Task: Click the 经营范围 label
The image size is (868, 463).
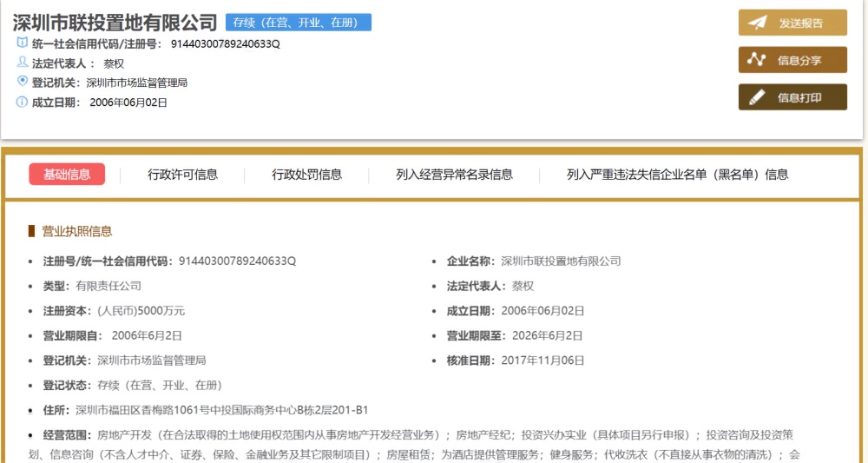Action: coord(67,435)
